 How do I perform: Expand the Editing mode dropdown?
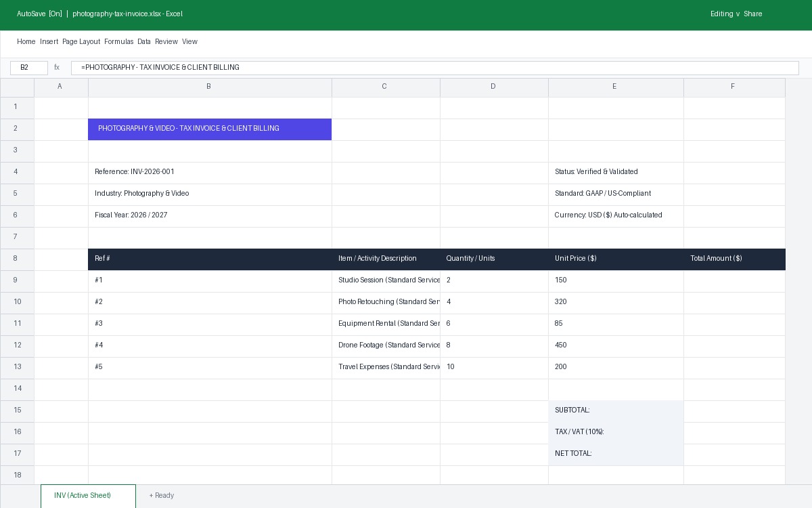pos(725,14)
